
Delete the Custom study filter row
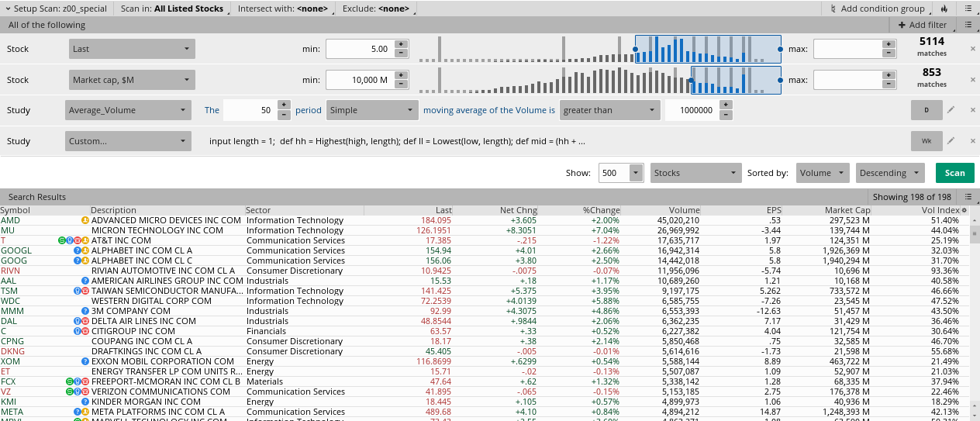pos(973,141)
